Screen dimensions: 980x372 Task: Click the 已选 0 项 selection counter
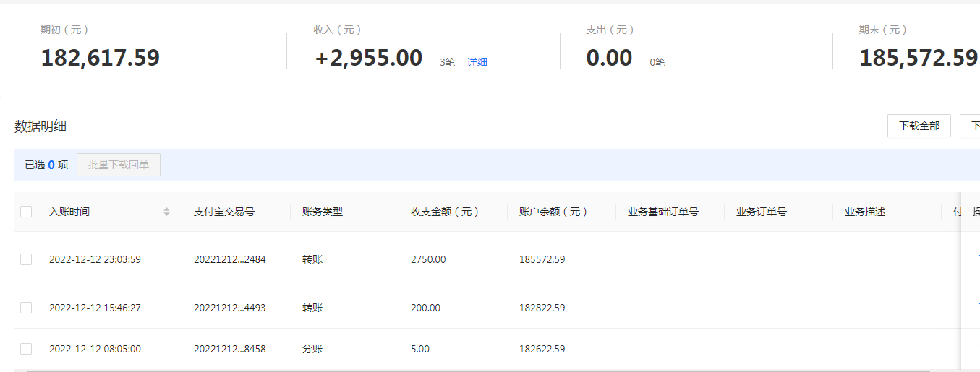pos(46,165)
